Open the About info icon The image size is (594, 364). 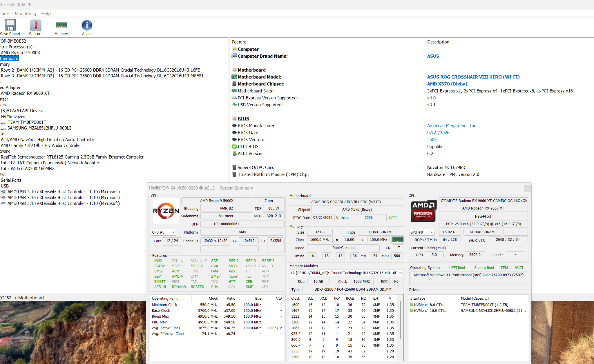click(x=87, y=26)
